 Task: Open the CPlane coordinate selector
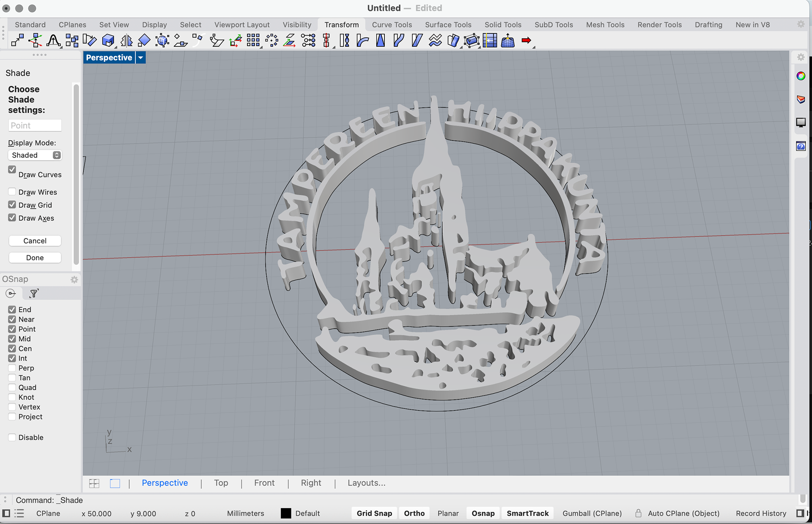(48, 513)
